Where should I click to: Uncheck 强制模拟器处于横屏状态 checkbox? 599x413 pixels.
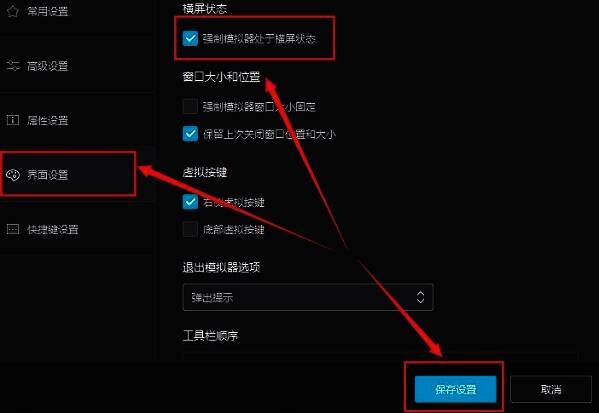(190, 39)
